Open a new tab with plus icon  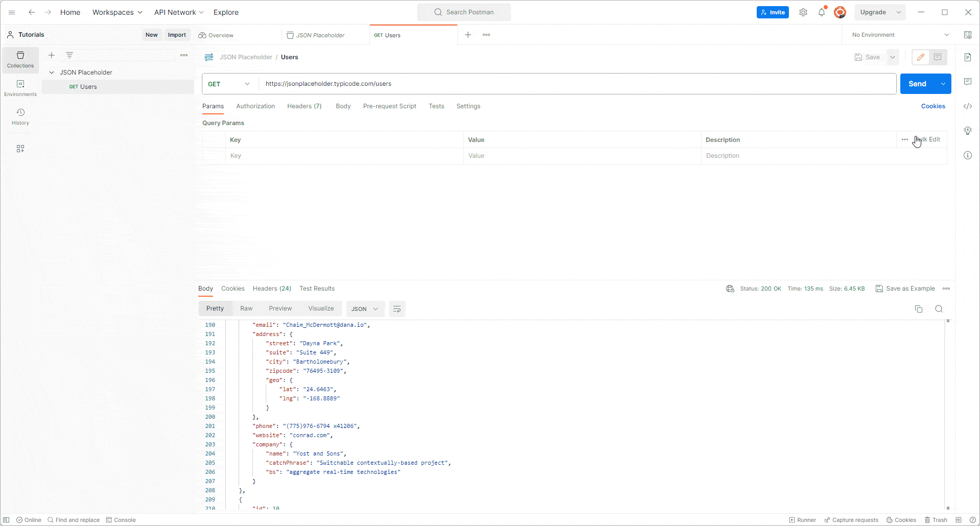468,35
